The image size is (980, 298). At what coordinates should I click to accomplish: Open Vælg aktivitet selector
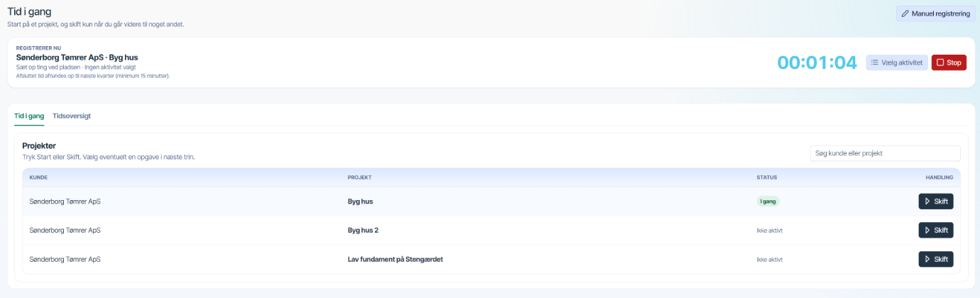pyautogui.click(x=897, y=62)
